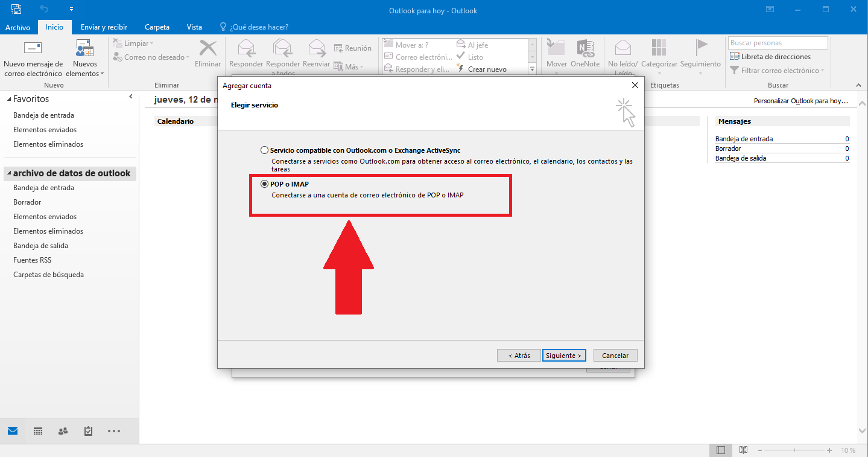The width and height of the screenshot is (868, 457).
Task: Open Bandeja de entrada under Favoritos
Action: click(43, 115)
